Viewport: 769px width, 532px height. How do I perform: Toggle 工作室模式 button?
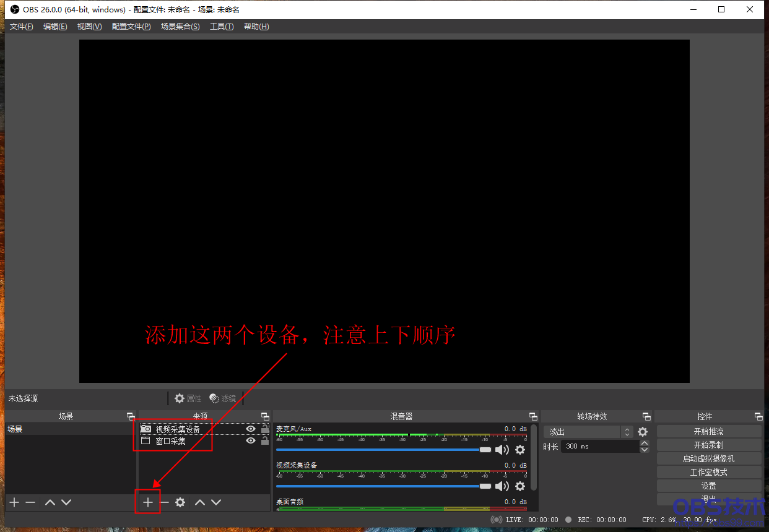point(709,472)
